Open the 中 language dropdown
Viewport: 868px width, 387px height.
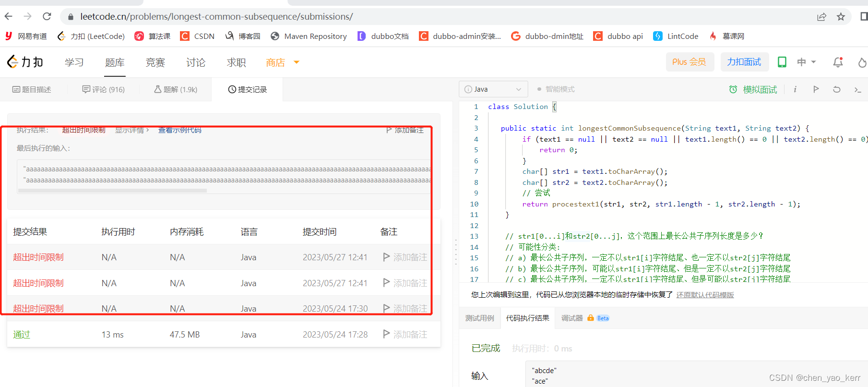tap(806, 62)
